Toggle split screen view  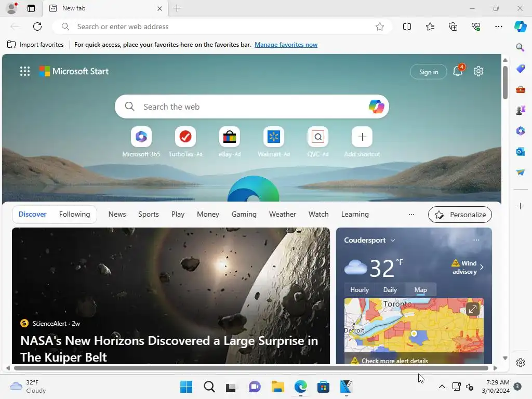407,26
